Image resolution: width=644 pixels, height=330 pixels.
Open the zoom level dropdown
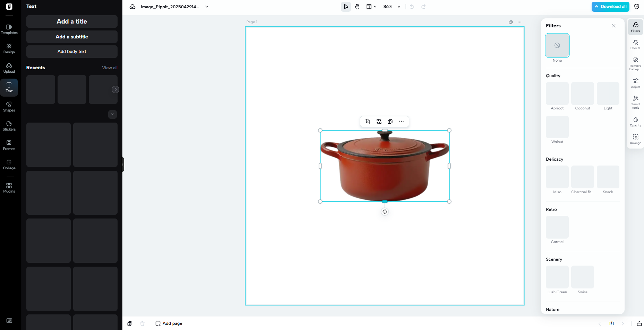(x=392, y=6)
